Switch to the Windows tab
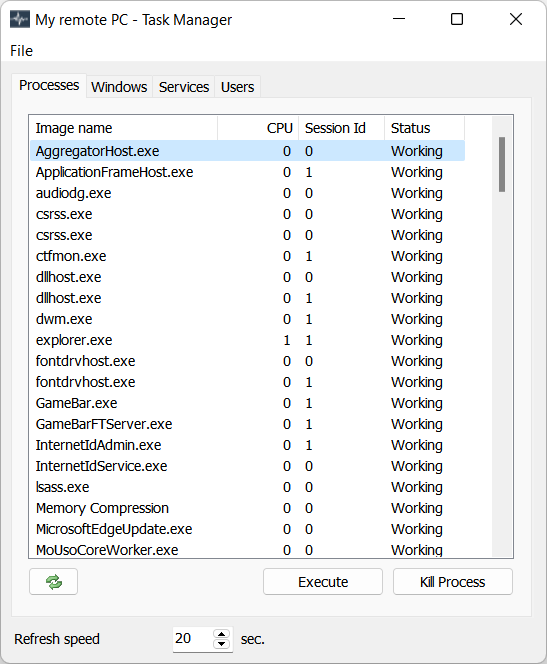The height and width of the screenshot is (664, 547). tap(119, 87)
